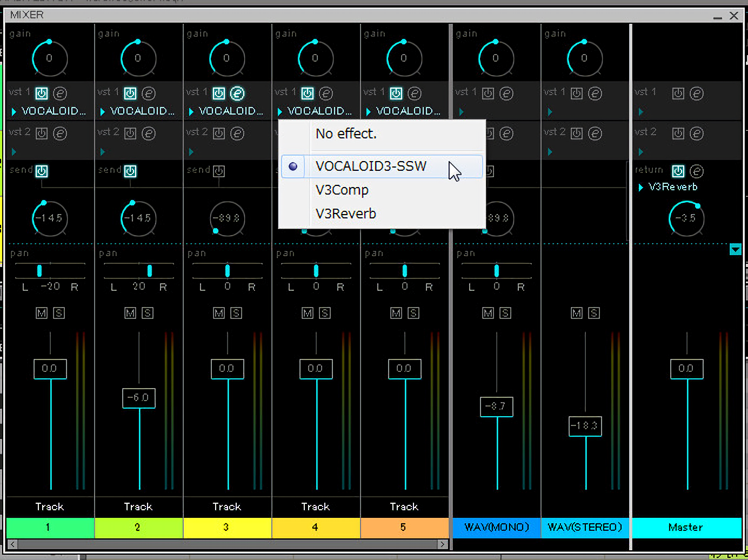Solo Track 1
748x560 pixels.
59,313
